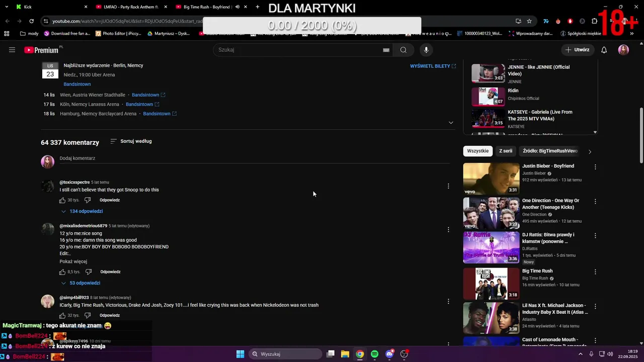Dislike the @simp4bill923 comment

(88, 315)
